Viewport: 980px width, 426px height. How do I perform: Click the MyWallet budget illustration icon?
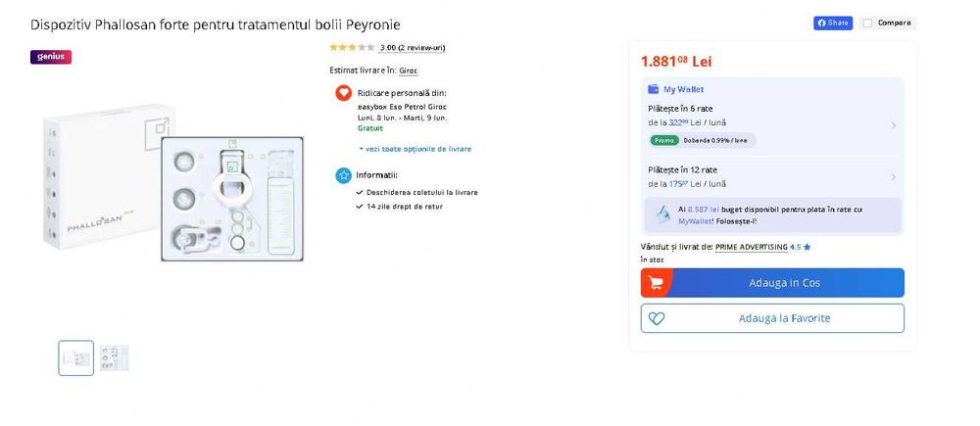[662, 214]
